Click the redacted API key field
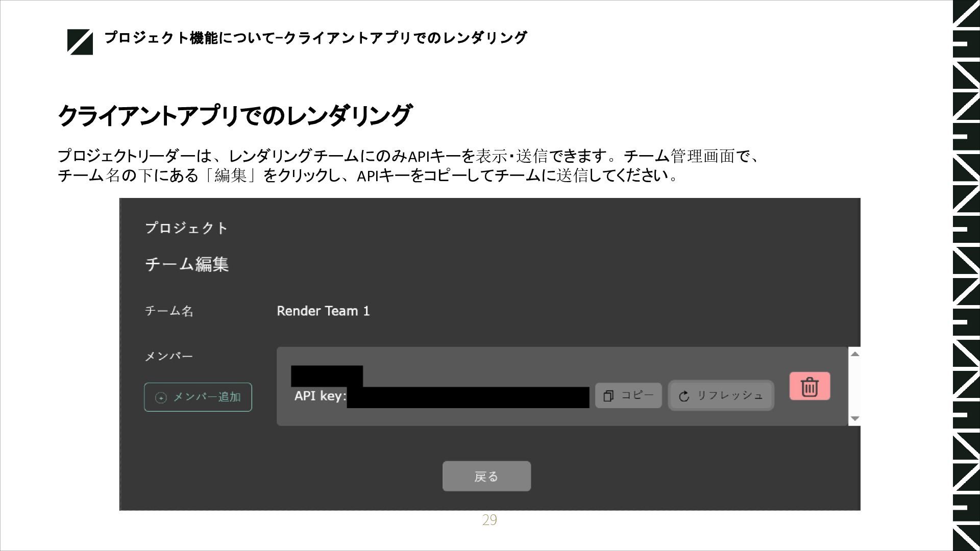This screenshot has width=980, height=551. pyautogui.click(x=468, y=397)
